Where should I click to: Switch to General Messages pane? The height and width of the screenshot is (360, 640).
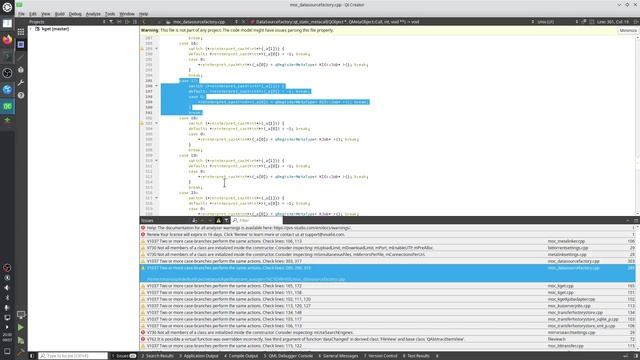338,356
